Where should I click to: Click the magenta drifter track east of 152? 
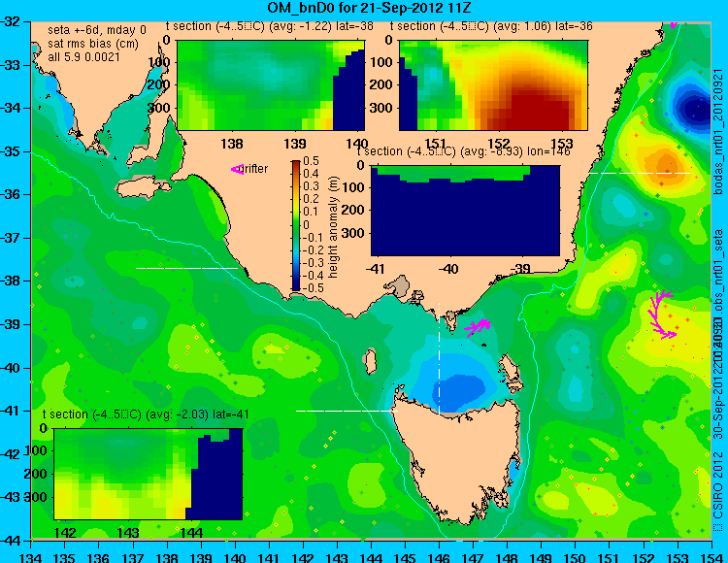(x=661, y=315)
